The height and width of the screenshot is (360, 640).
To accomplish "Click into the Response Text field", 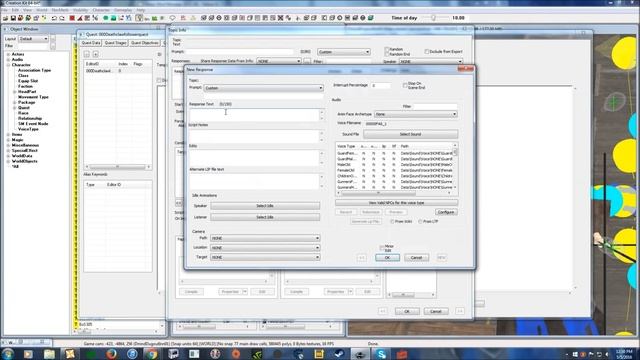I will click(x=254, y=115).
